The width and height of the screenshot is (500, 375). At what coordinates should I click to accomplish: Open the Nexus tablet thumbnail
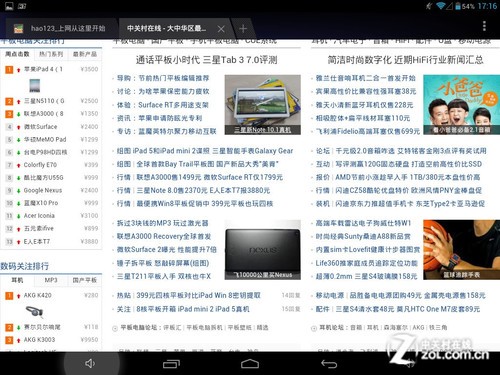263,250
